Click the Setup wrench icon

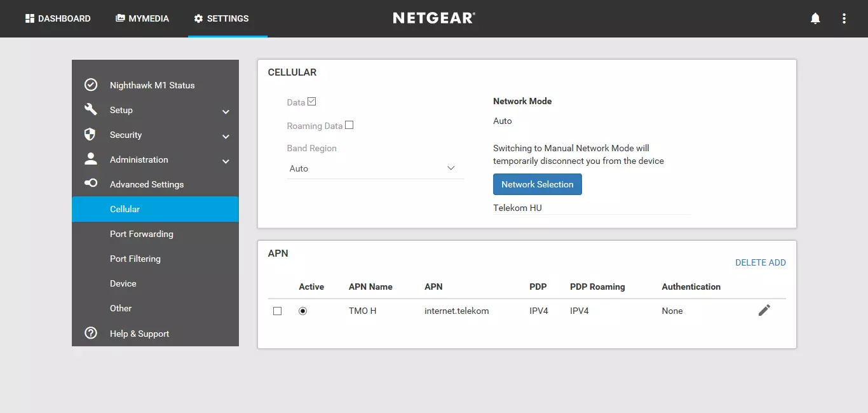click(x=91, y=109)
